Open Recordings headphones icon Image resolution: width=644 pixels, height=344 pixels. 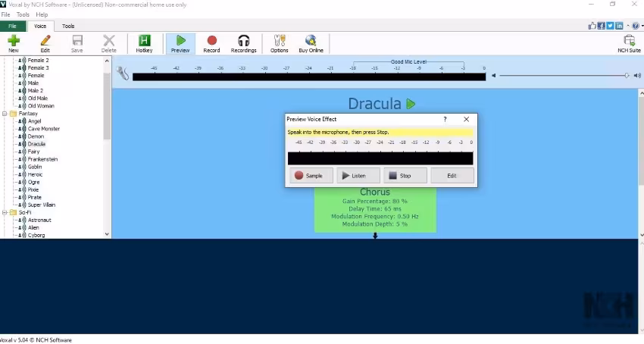pyautogui.click(x=243, y=43)
